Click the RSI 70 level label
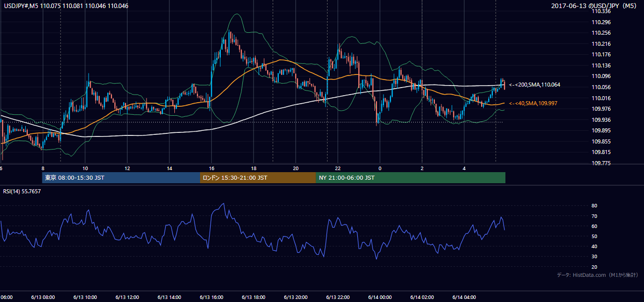This screenshot has height=302, width=644. tap(594, 216)
